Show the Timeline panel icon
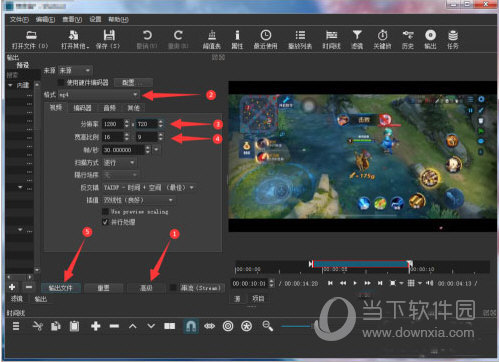This screenshot has height=362, width=499. (332, 35)
